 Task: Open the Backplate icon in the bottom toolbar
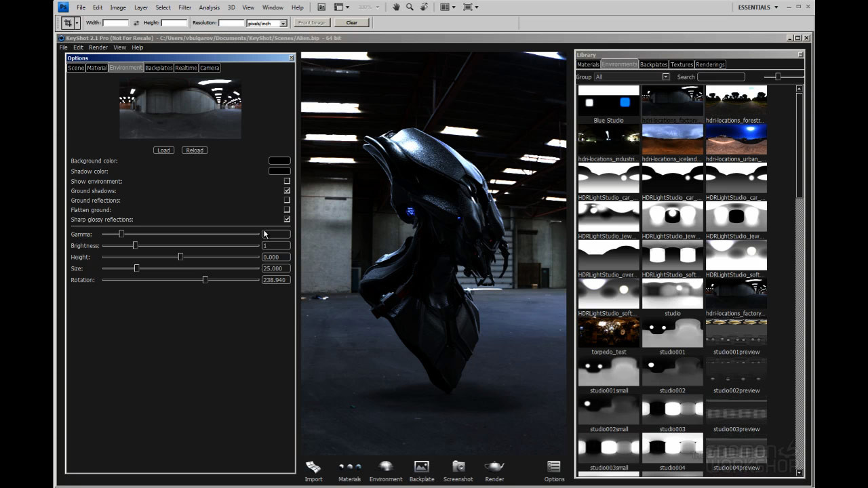pyautogui.click(x=422, y=466)
